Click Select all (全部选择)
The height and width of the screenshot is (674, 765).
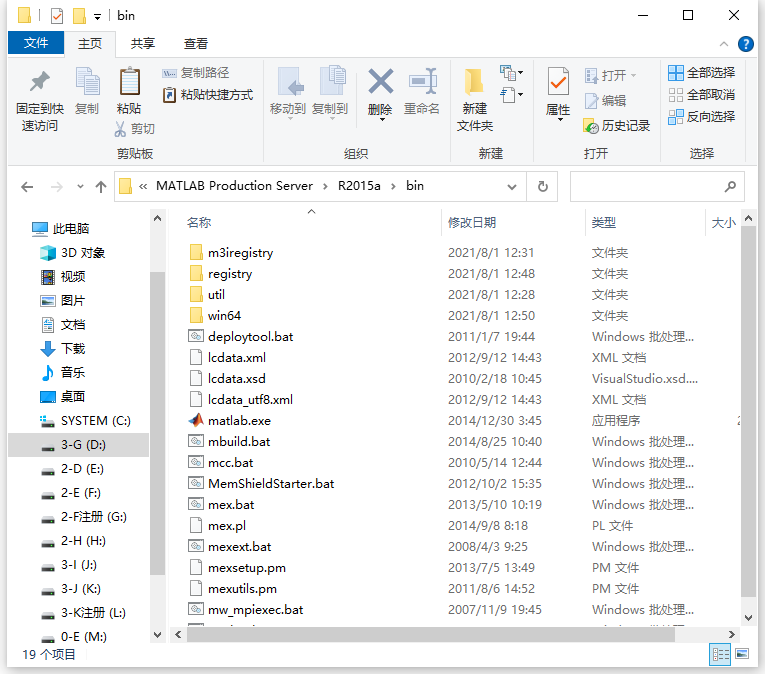pyautogui.click(x=701, y=73)
